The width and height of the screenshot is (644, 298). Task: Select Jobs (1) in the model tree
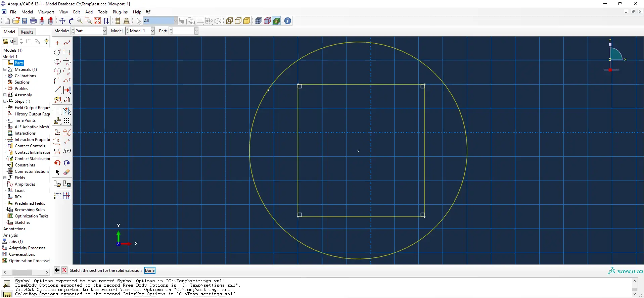[x=16, y=242]
